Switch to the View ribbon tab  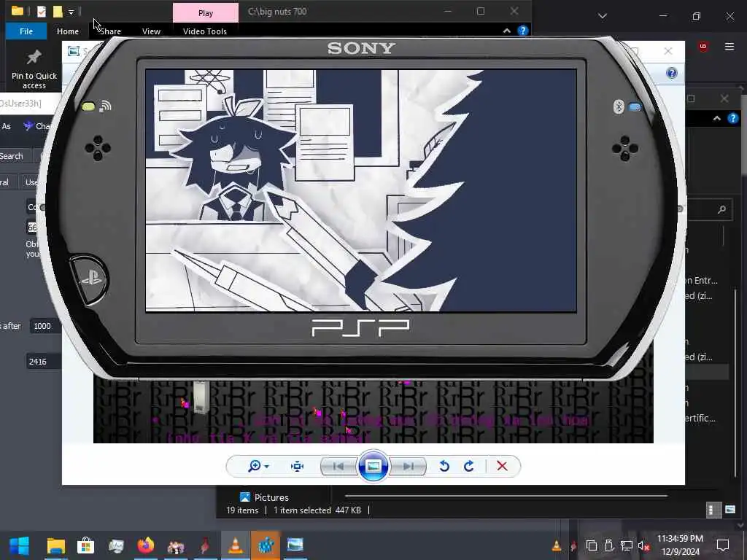coord(151,31)
